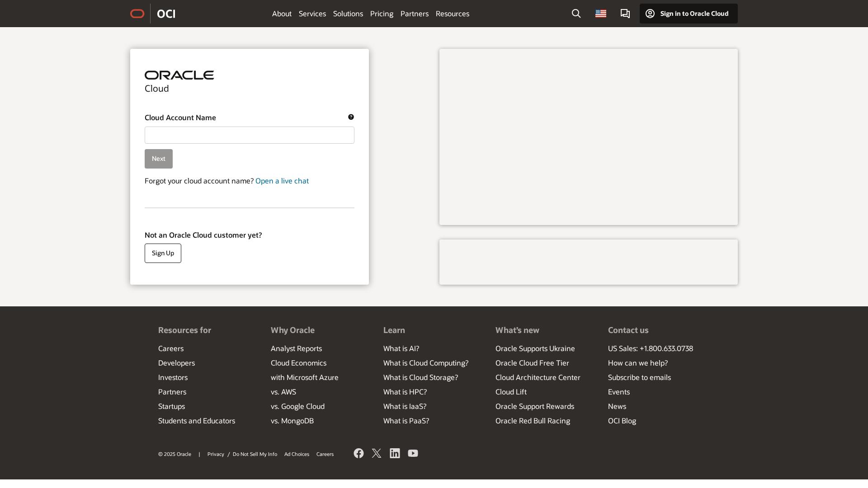Click the Oracle red logo icon
The width and height of the screenshot is (868, 488).
tap(137, 14)
